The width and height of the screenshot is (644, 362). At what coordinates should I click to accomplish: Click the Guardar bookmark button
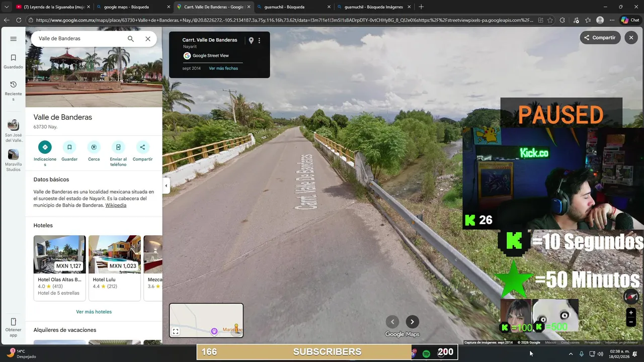click(x=69, y=151)
